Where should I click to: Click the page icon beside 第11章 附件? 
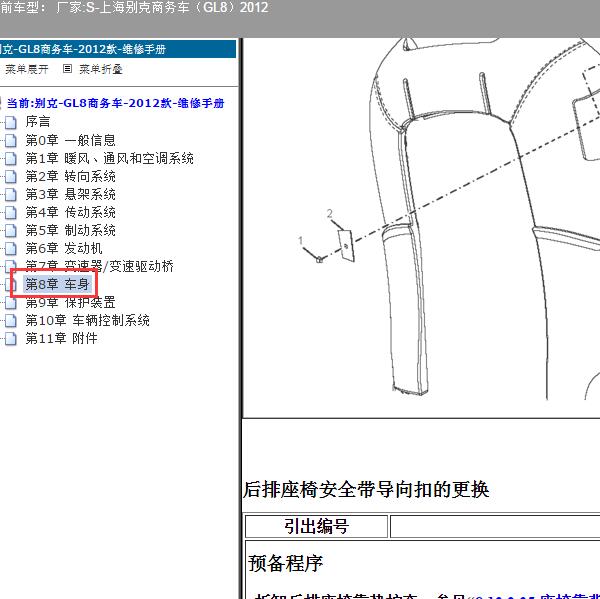(x=11, y=339)
